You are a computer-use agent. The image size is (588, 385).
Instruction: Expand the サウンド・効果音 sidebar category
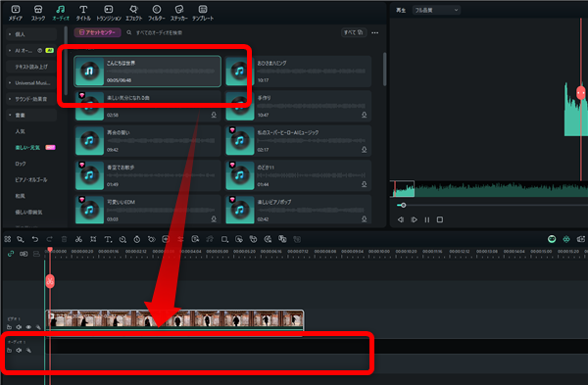(31, 99)
